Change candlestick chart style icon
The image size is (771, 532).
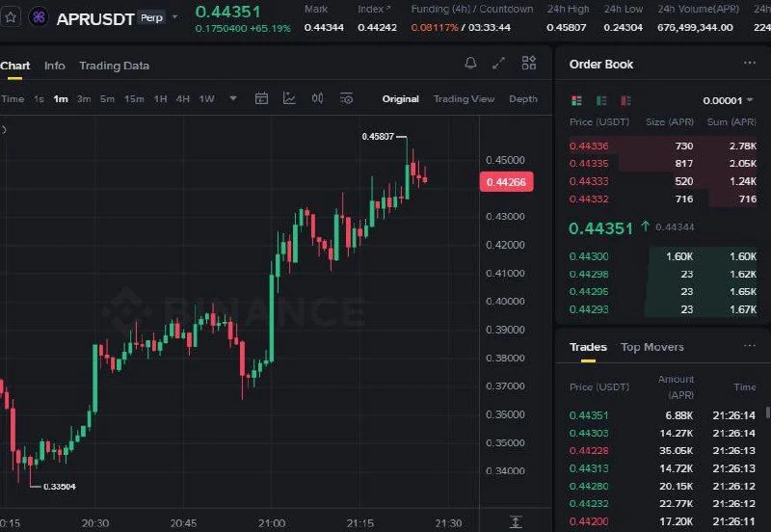318,98
